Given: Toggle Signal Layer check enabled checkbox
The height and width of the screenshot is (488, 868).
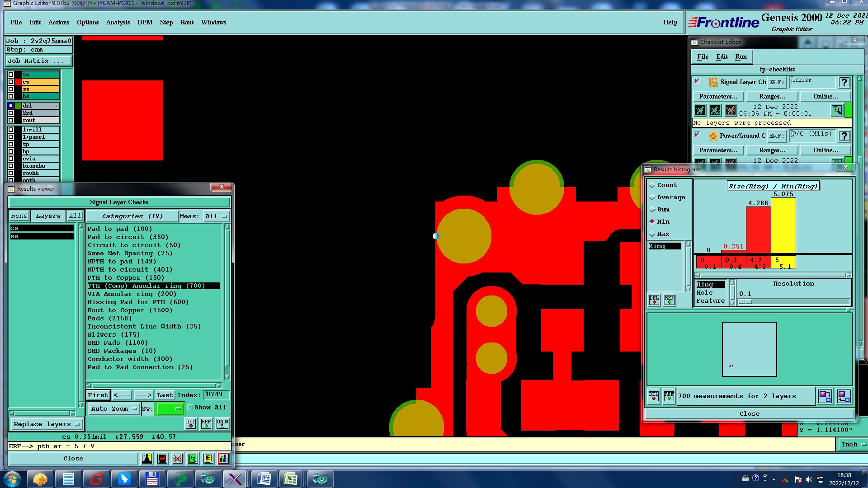Looking at the screenshot, I should (x=697, y=81).
